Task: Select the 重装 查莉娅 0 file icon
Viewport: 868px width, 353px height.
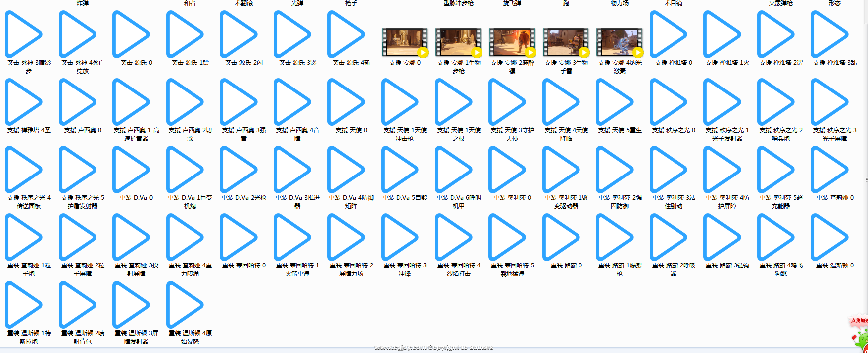Action: coord(830,170)
